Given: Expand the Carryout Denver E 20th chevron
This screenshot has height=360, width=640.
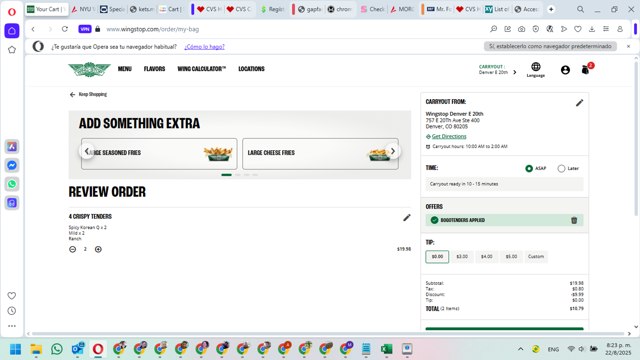Looking at the screenshot, I should click(x=515, y=72).
